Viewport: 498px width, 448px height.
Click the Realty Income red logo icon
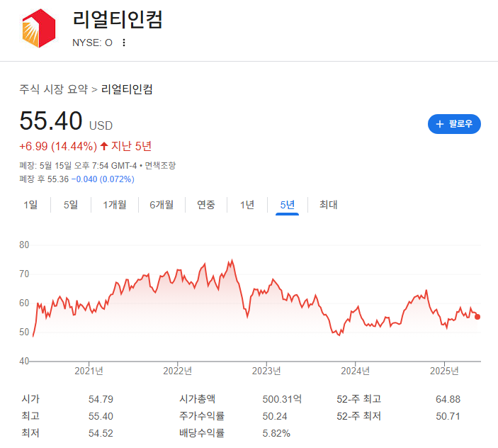pos(39,28)
